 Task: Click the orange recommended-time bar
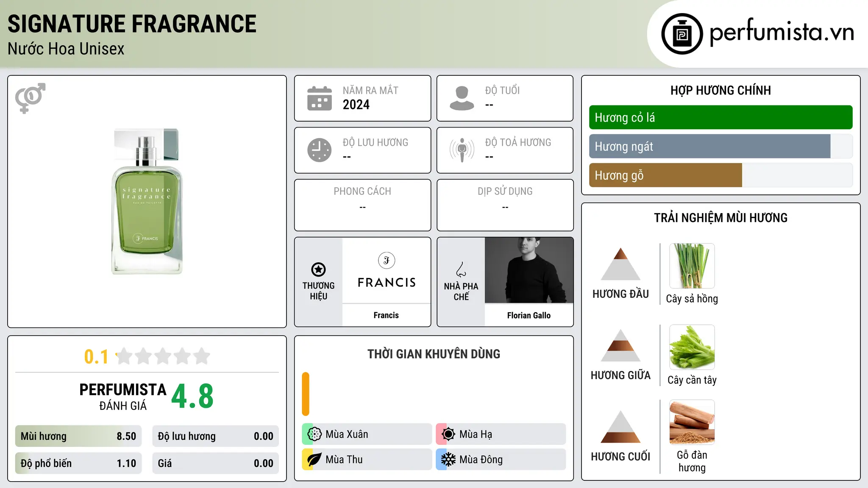[x=306, y=394]
